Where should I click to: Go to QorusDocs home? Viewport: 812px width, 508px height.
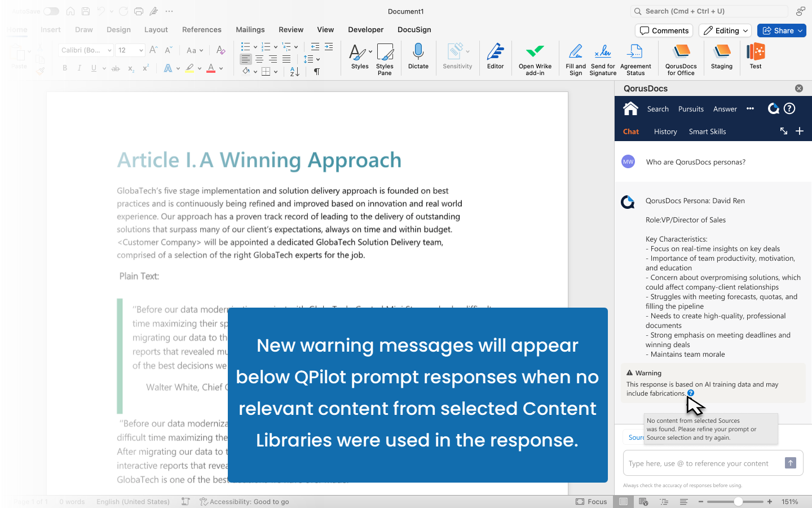pyautogui.click(x=630, y=108)
